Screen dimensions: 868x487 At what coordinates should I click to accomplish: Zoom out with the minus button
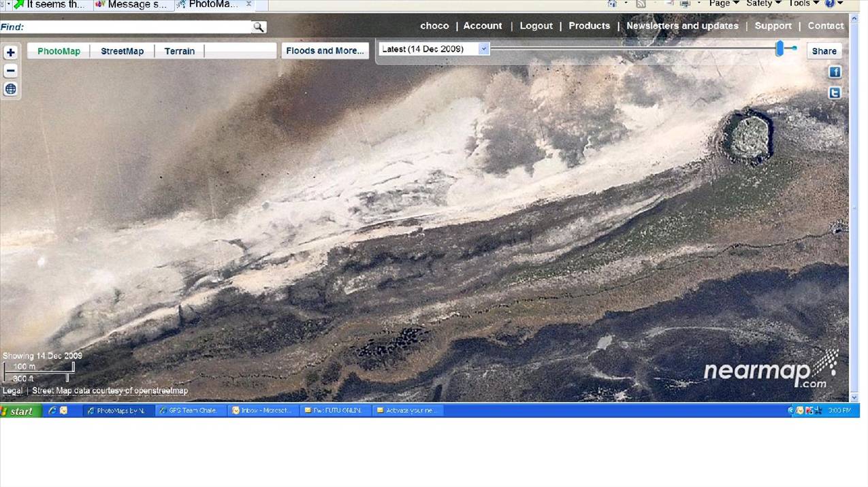tap(10, 71)
